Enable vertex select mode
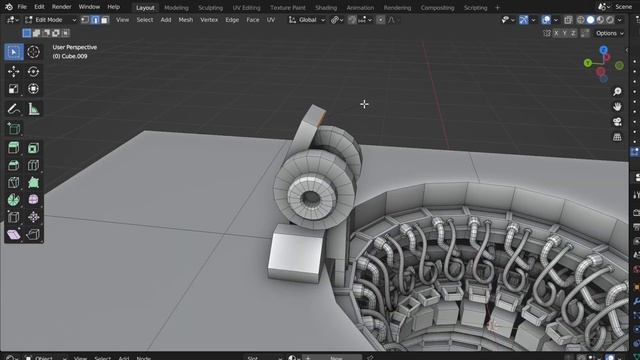 tap(85, 20)
